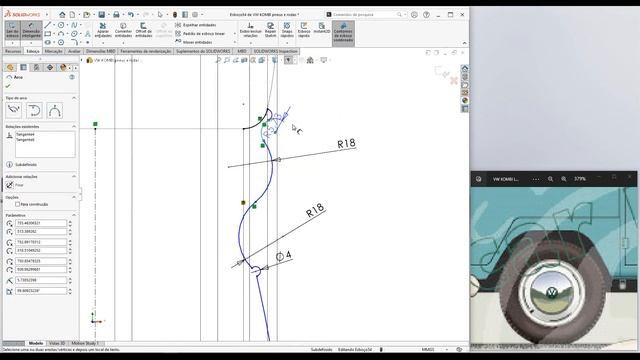640x360 pixels.
Task: Click Offset de entidades tool
Action: pyautogui.click(x=144, y=30)
